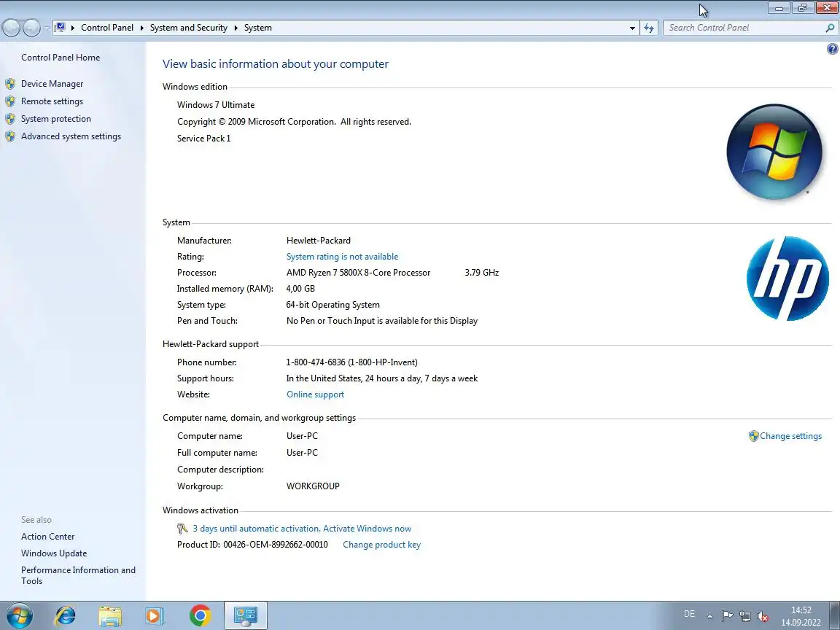The width and height of the screenshot is (840, 630).
Task: Click the DE language indicator
Action: click(689, 614)
